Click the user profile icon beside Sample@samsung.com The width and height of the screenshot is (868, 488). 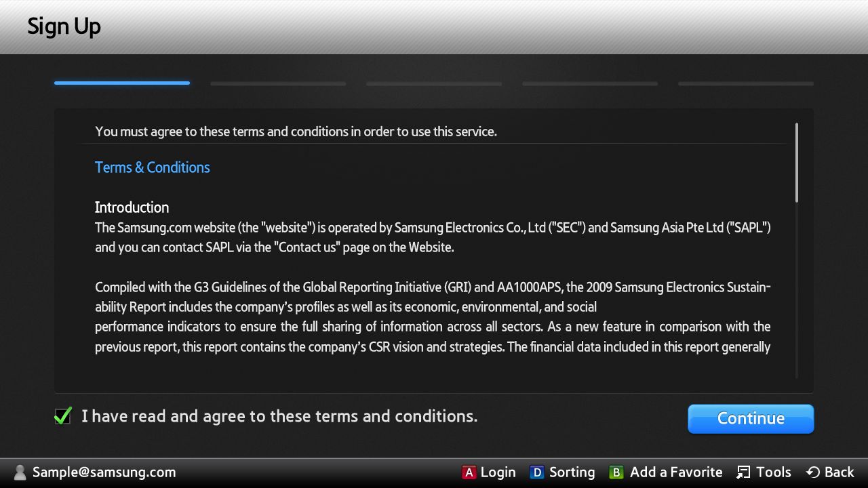(20, 472)
